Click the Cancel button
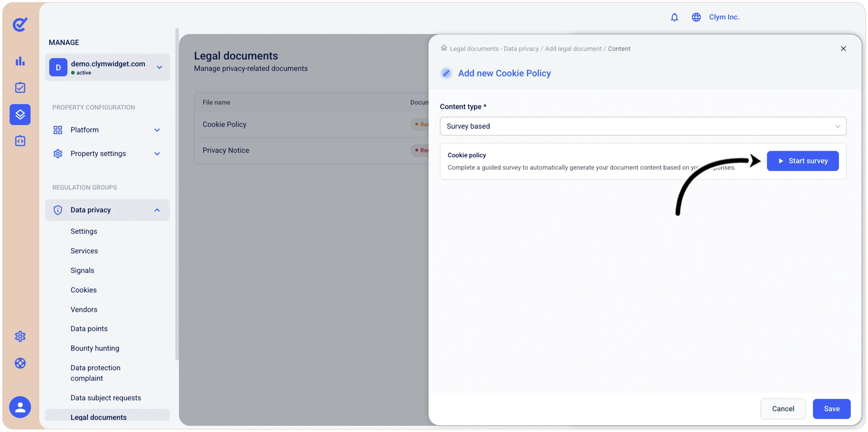The width and height of the screenshot is (868, 432). (783, 408)
